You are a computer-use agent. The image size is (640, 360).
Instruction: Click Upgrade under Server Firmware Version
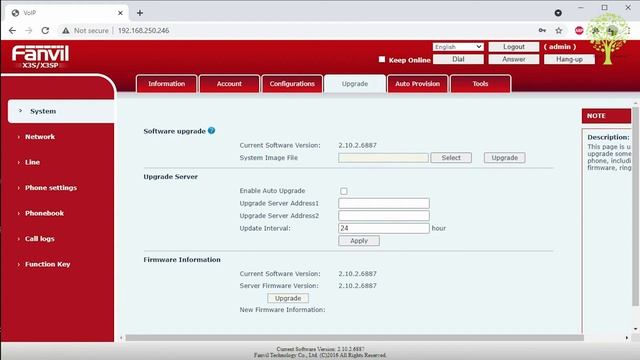(x=288, y=298)
